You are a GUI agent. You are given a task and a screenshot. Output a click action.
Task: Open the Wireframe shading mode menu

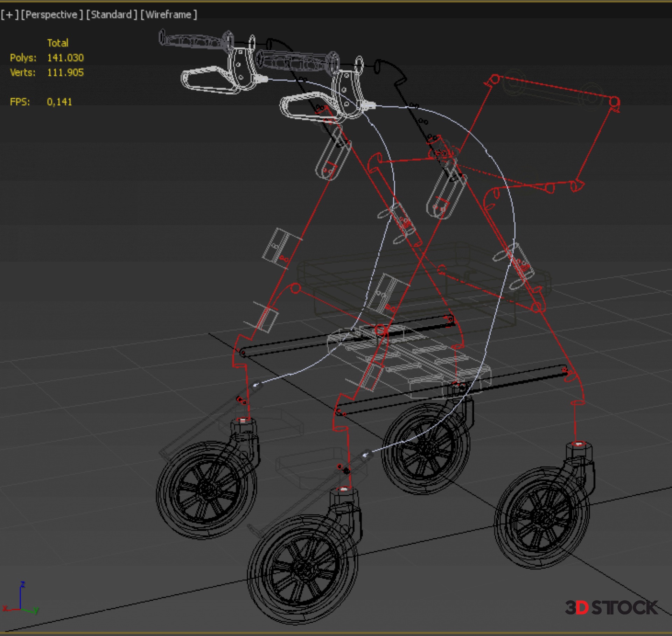[x=169, y=15]
